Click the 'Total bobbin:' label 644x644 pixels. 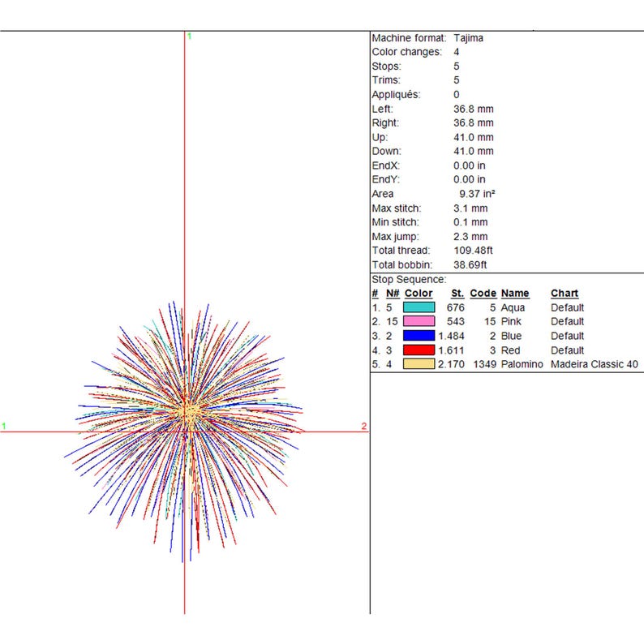(x=402, y=265)
